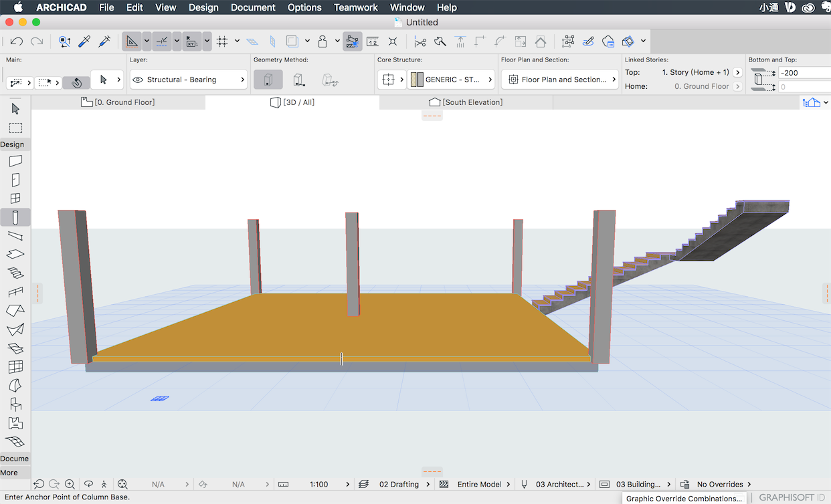Select the Mesh tool in the toolbox

tap(15, 442)
